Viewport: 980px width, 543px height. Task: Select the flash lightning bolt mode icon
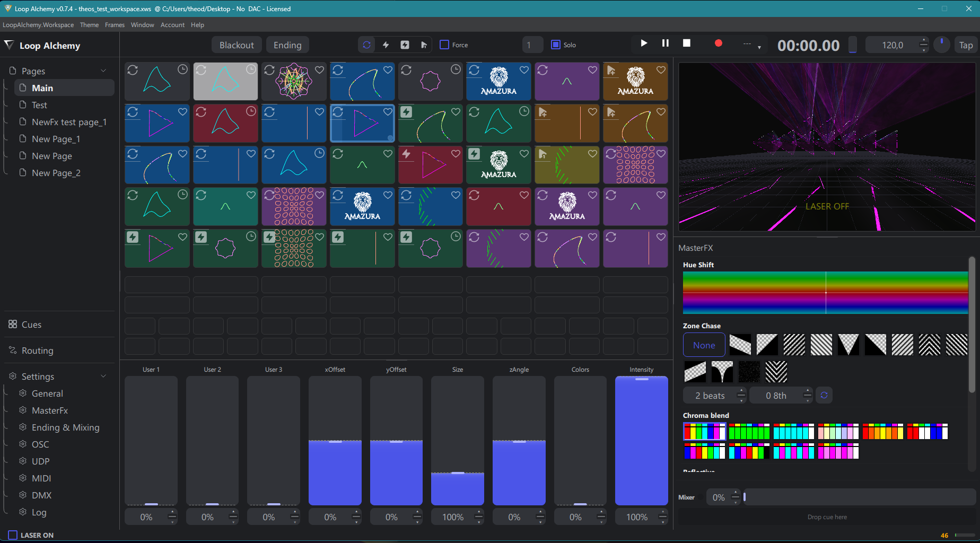click(x=386, y=45)
